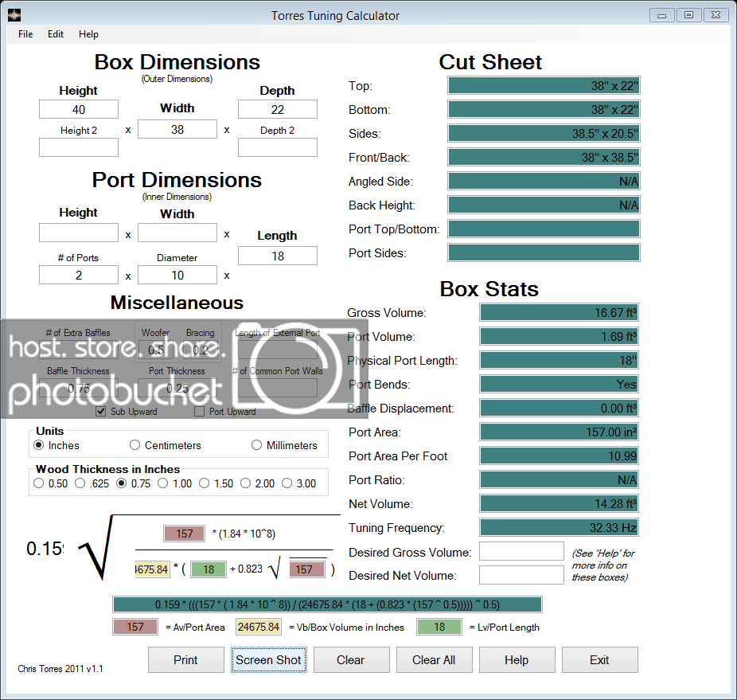Click the Bracing displacement field
This screenshot has height=700, width=737.
[x=201, y=350]
